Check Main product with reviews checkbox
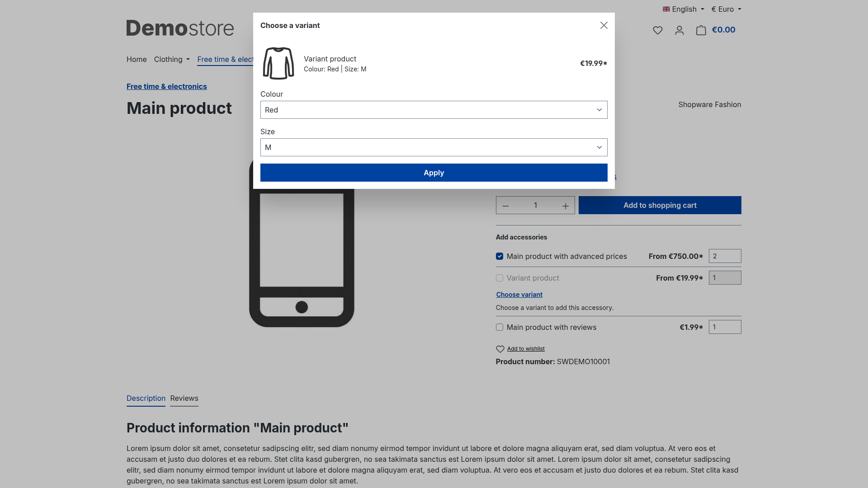This screenshot has width=868, height=488. [500, 327]
